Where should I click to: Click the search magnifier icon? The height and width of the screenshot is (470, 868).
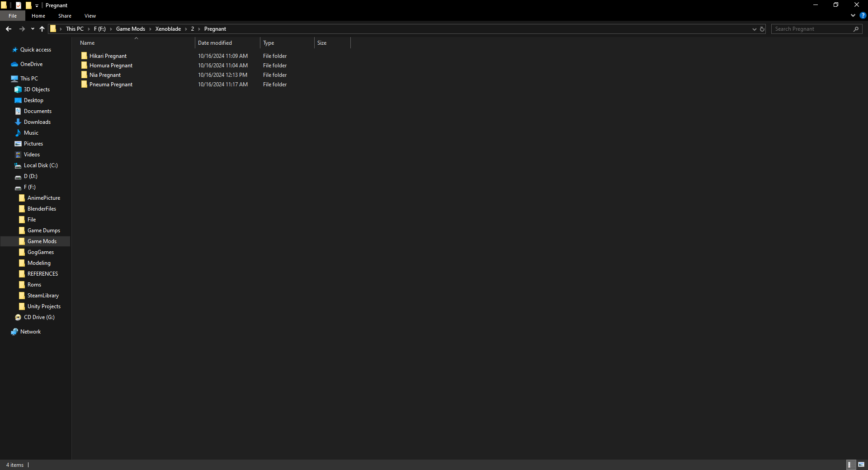point(856,29)
